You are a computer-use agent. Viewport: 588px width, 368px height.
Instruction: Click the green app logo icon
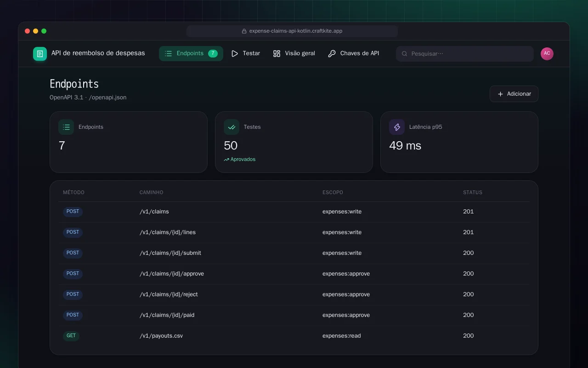coord(40,54)
